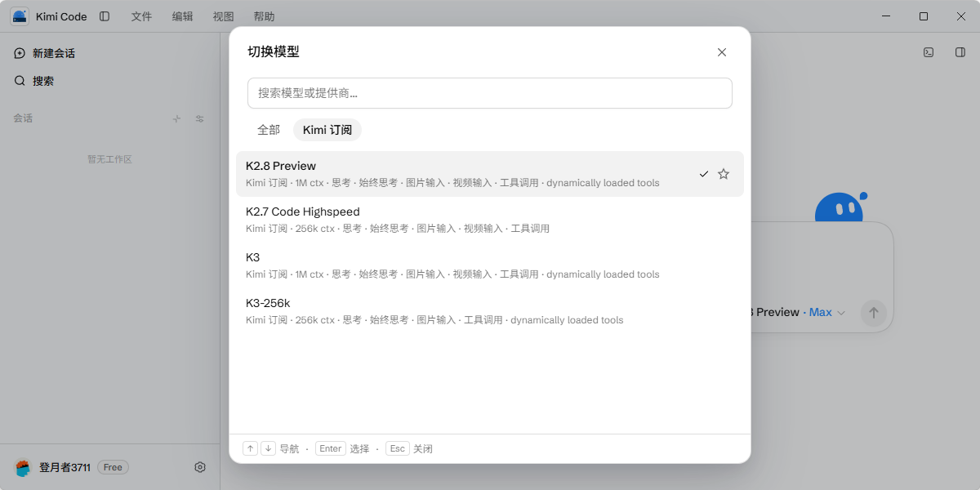Viewport: 980px width, 490px height.
Task: Click the username 登月者3711
Action: coord(65,467)
